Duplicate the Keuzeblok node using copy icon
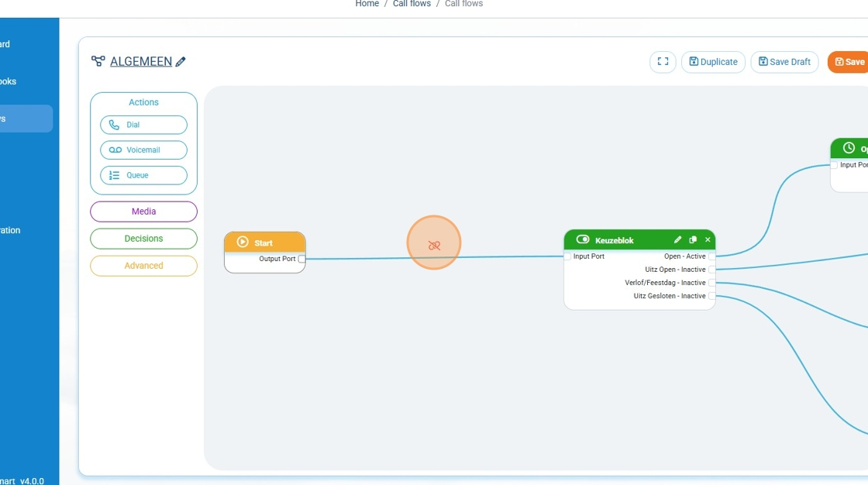Screen dimensions: 868x485 coord(693,240)
